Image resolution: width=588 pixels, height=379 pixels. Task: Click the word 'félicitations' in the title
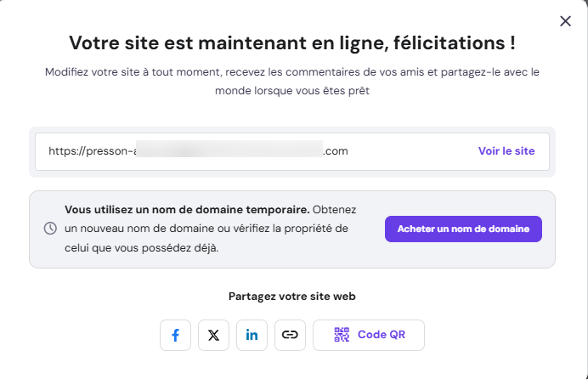tap(450, 42)
